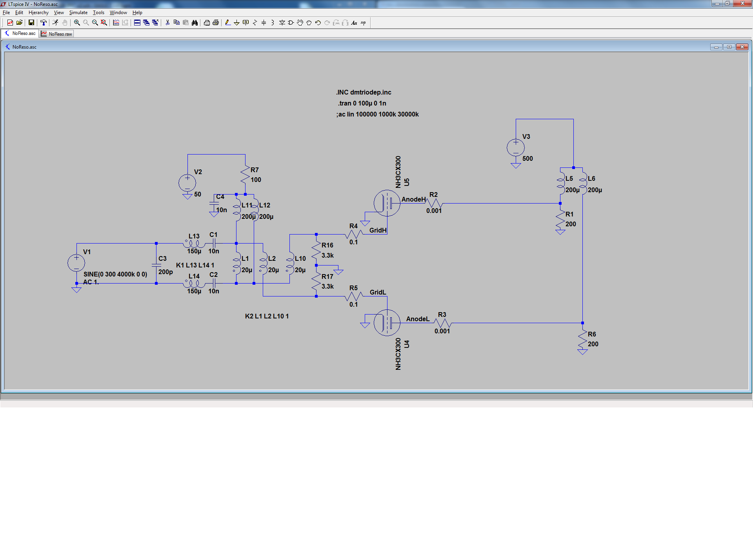Image resolution: width=753 pixels, height=560 pixels.
Task: Open the Simulate menu
Action: pyautogui.click(x=78, y=13)
